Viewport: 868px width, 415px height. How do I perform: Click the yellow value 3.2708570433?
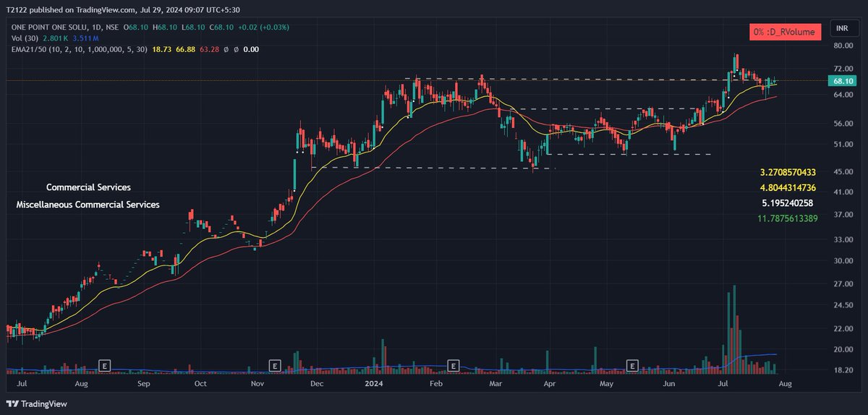click(788, 173)
